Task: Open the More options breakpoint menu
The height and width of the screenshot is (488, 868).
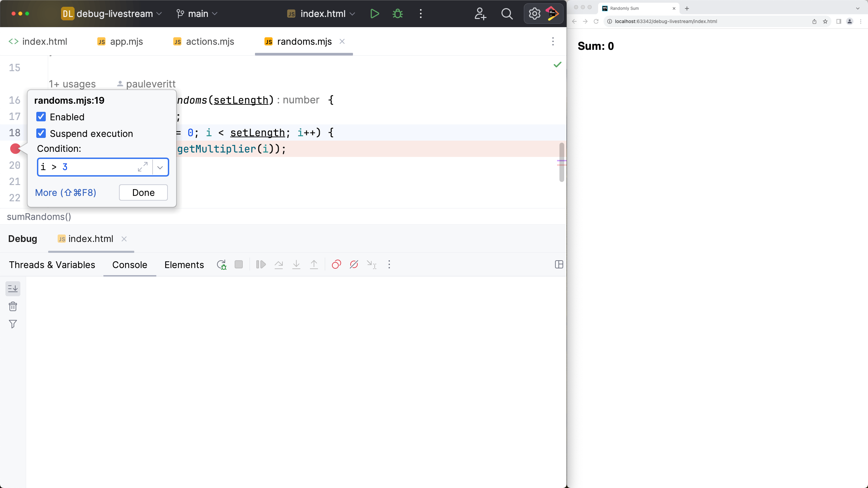Action: (x=65, y=192)
